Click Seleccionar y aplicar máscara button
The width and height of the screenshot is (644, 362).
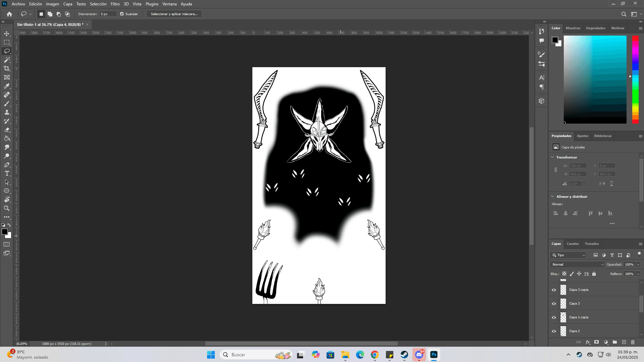(174, 14)
